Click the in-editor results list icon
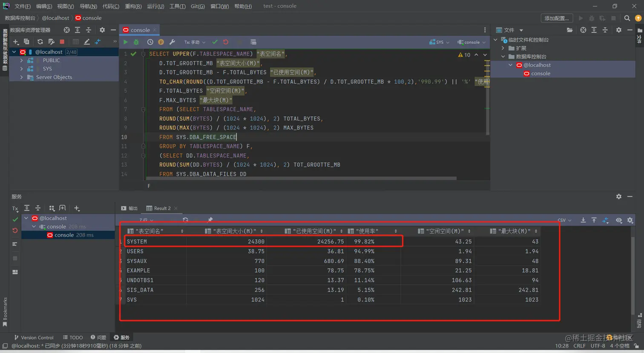 coord(253,42)
